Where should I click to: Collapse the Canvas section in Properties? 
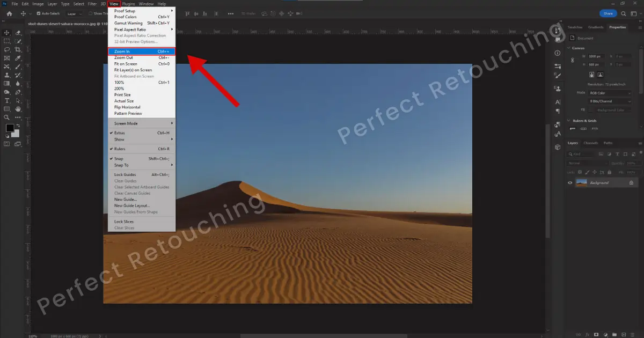tap(569, 48)
